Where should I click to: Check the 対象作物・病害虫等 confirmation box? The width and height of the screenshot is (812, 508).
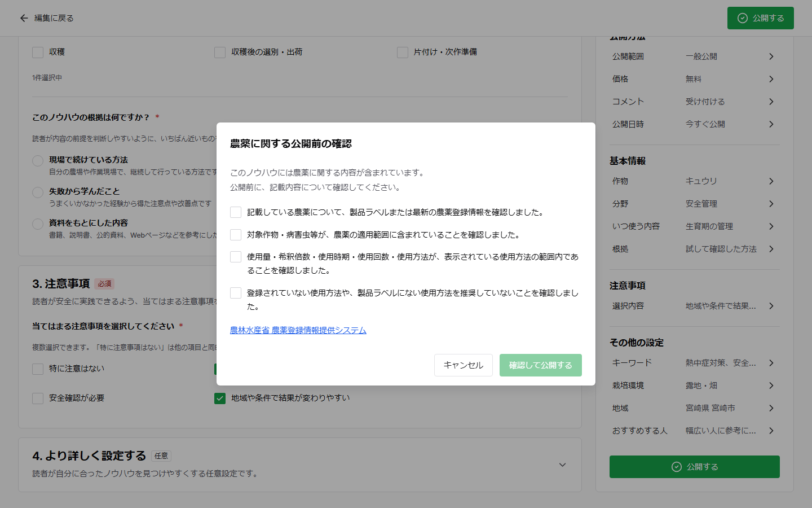click(x=236, y=235)
